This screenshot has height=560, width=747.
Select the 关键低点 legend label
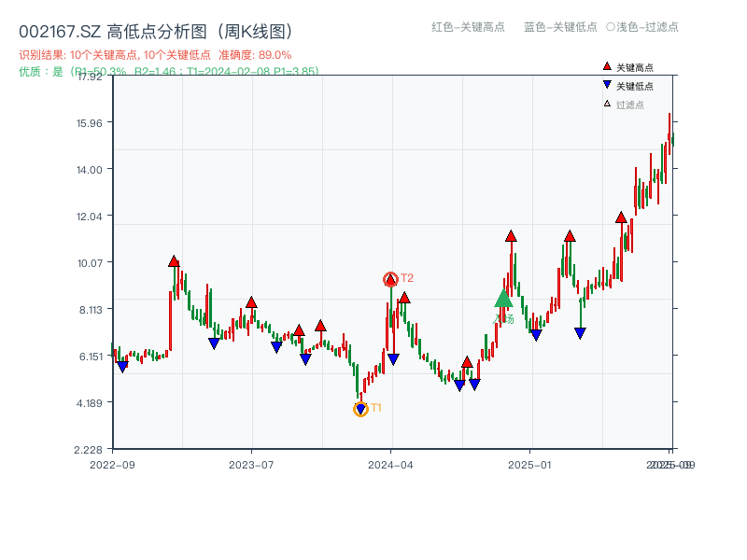click(x=635, y=86)
